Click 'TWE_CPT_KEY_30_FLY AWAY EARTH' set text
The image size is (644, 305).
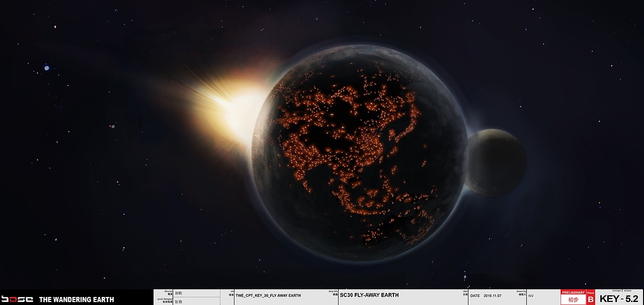[x=268, y=295]
